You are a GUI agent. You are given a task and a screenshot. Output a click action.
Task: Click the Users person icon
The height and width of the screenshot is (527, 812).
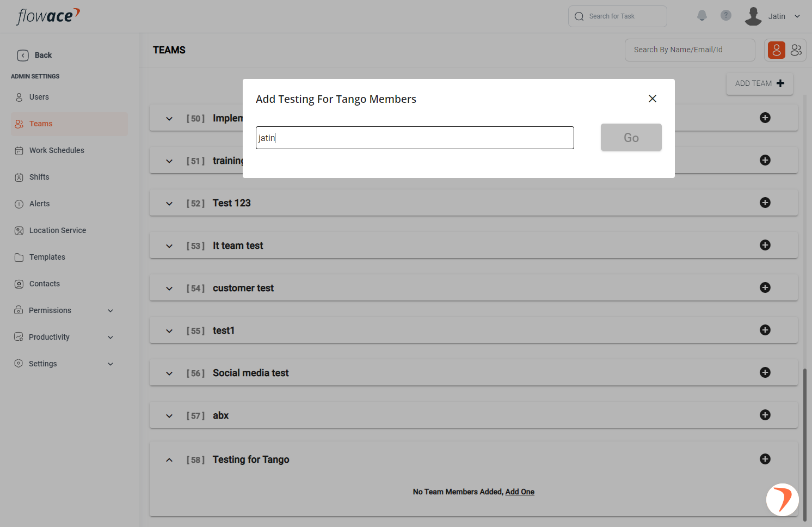(19, 97)
